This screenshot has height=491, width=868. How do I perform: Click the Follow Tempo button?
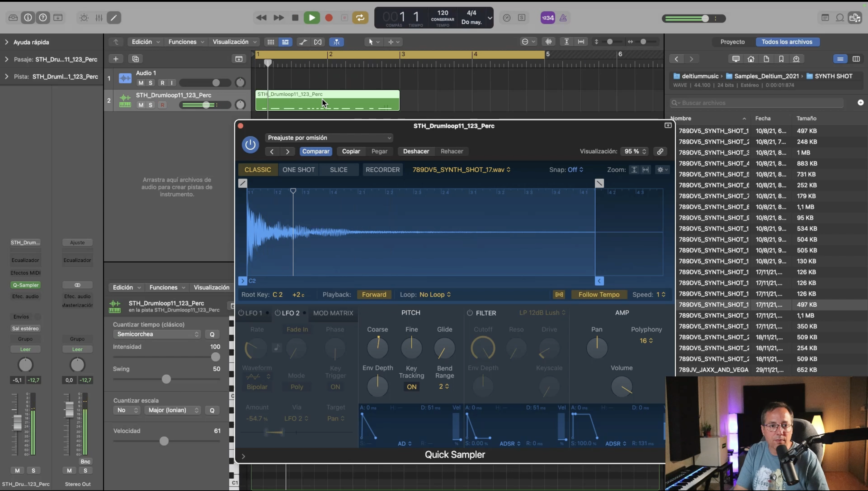(599, 294)
